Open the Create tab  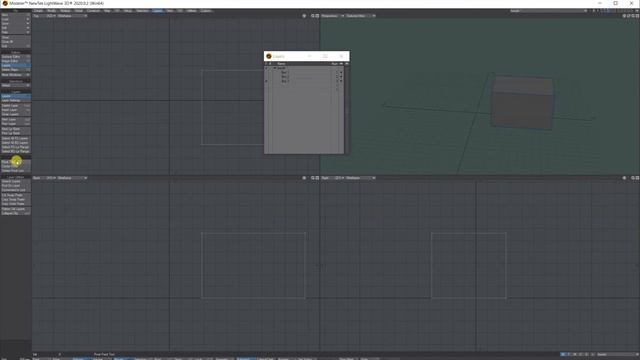click(x=38, y=11)
